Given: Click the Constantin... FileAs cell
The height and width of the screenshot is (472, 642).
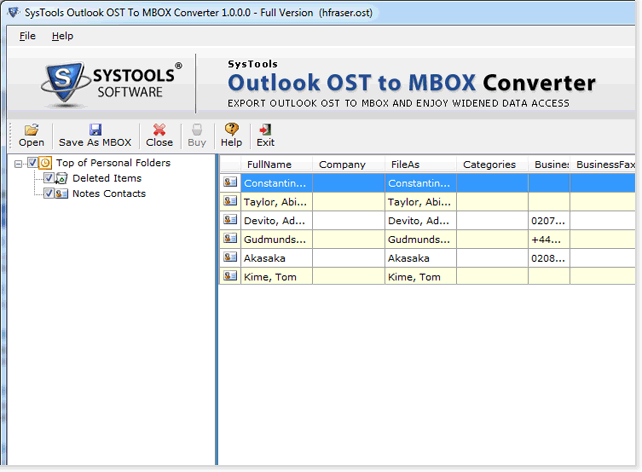Looking at the screenshot, I should pos(420,183).
